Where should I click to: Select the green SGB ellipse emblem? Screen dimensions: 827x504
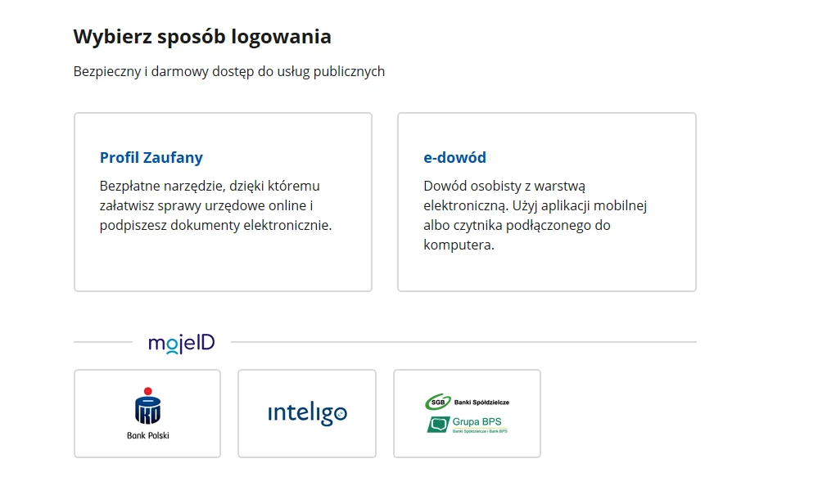click(x=439, y=401)
